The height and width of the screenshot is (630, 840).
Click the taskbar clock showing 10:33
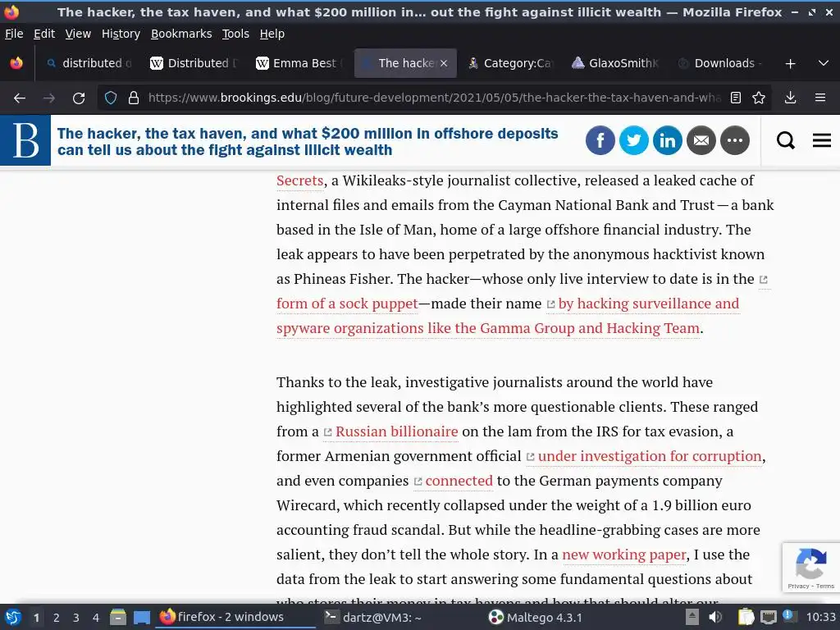tap(820, 618)
